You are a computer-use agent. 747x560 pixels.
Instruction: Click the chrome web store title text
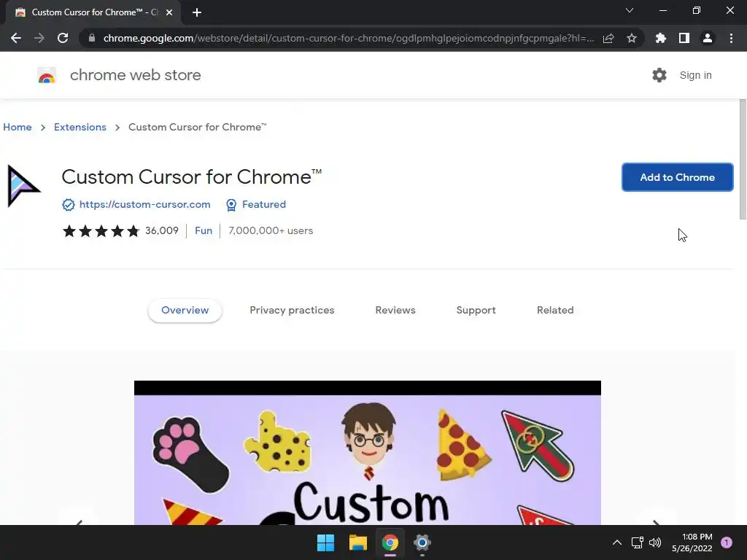coord(135,75)
